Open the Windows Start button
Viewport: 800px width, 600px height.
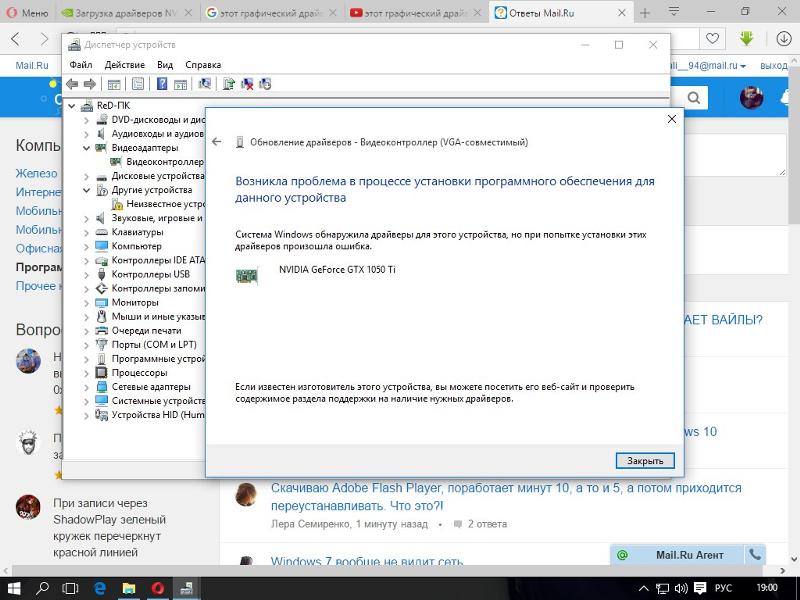14,589
